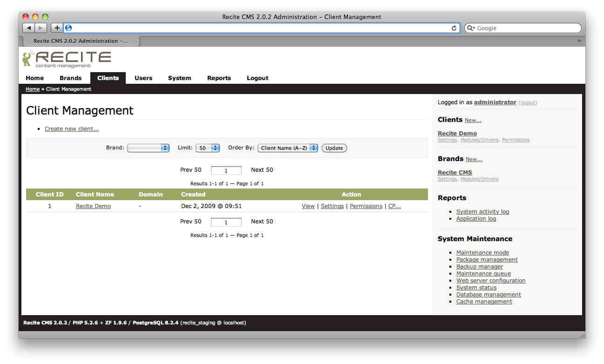This screenshot has height=364, width=604.
Task: Click the Update button
Action: (x=334, y=148)
